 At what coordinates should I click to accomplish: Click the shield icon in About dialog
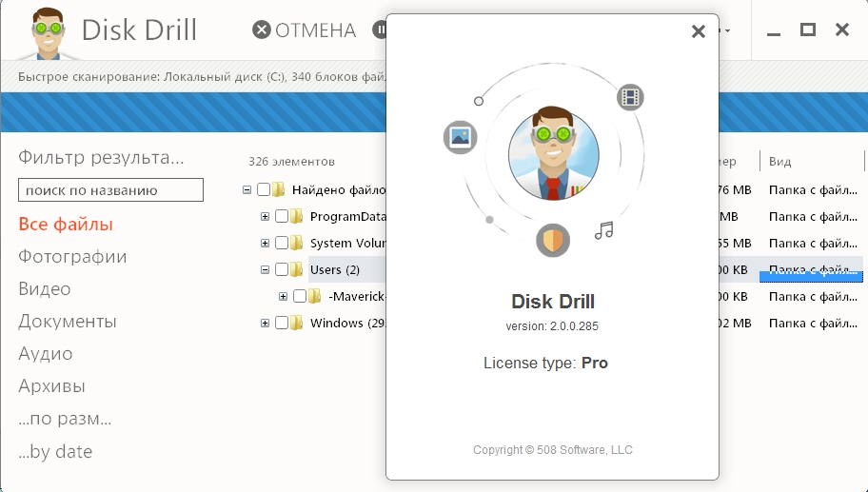553,240
